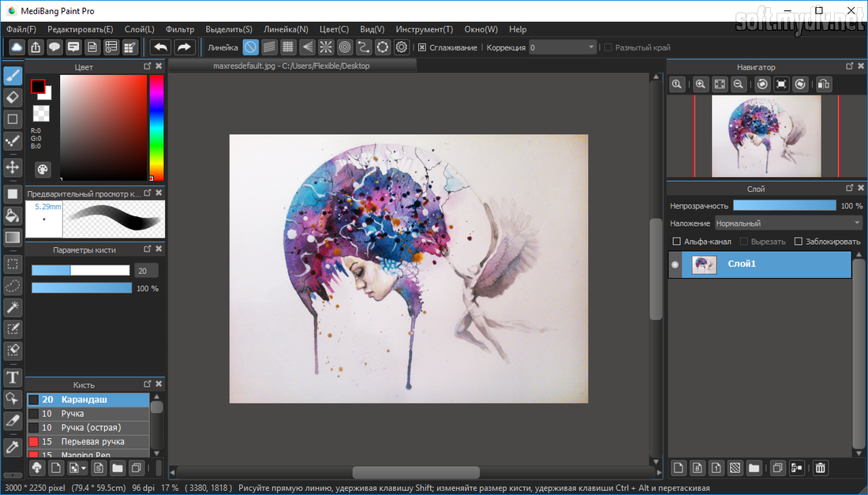Open the color palette icon
Viewport: 868px width, 495px height.
click(x=43, y=170)
